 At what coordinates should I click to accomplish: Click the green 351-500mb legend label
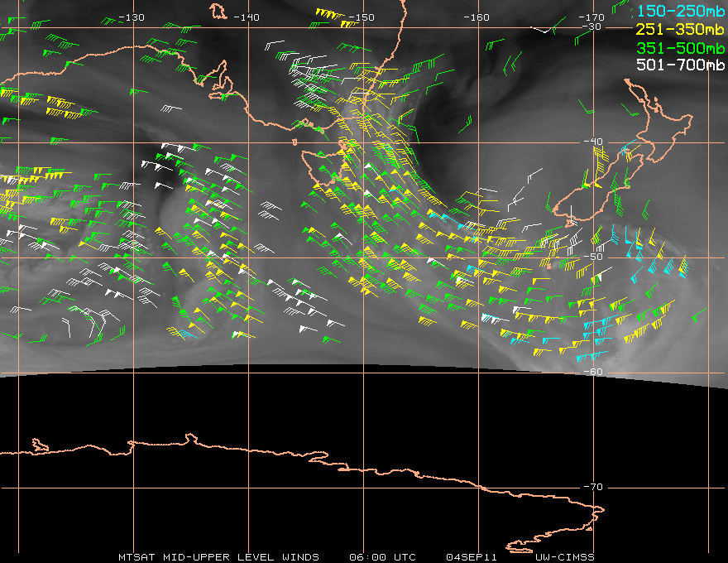click(679, 46)
